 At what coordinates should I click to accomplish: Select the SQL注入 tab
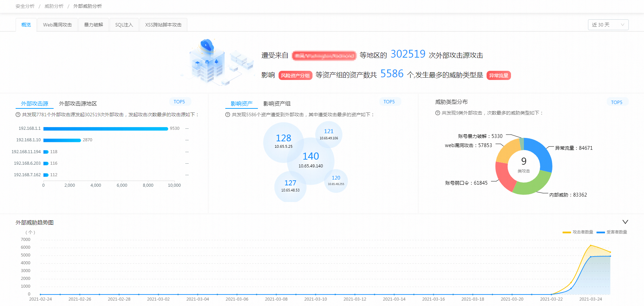(124, 25)
